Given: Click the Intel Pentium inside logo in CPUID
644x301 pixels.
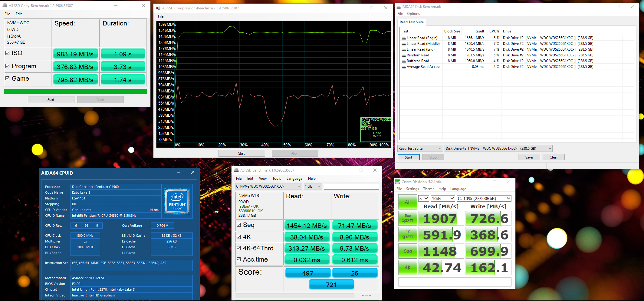Looking at the screenshot, I should point(177,201).
